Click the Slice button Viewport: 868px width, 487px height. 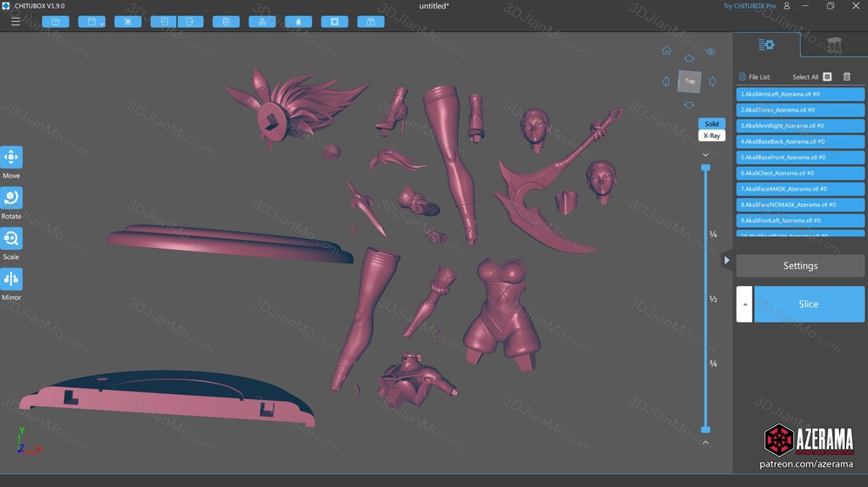click(x=809, y=304)
